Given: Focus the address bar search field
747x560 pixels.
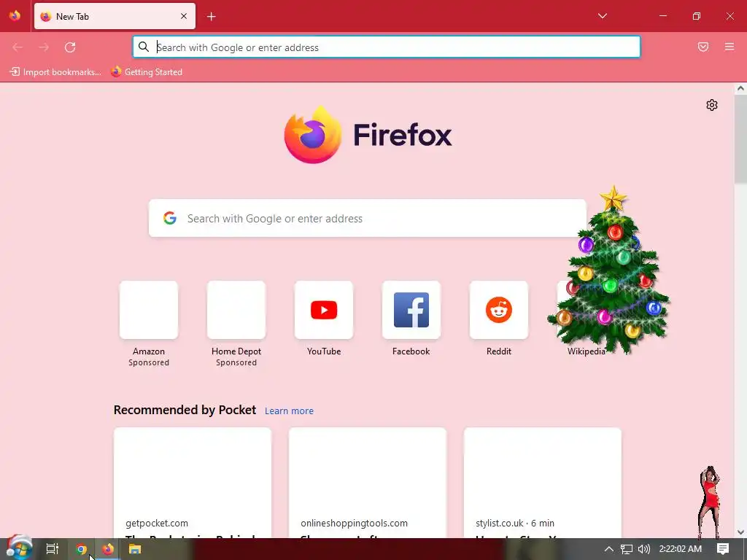Looking at the screenshot, I should 387,47.
